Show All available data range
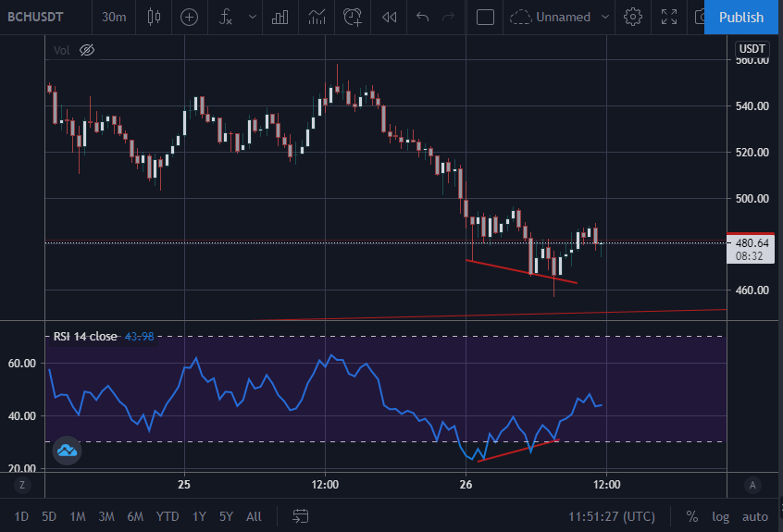Image resolution: width=783 pixels, height=532 pixels. point(254,516)
